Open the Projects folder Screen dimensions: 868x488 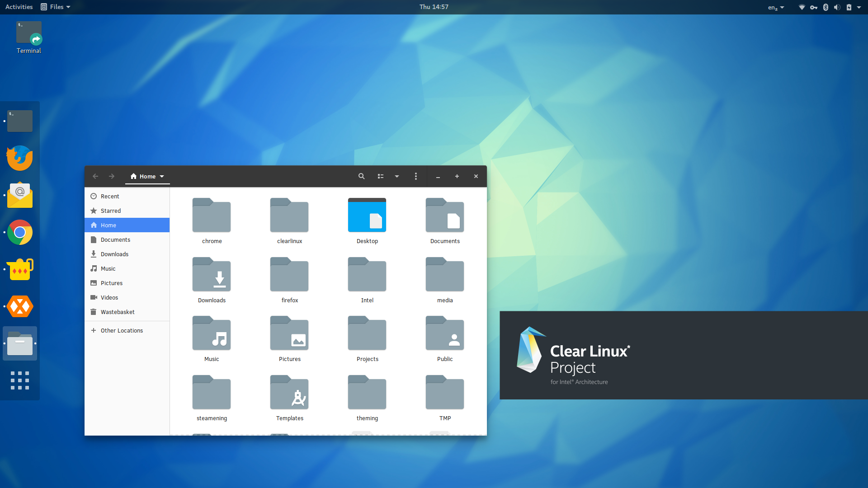367,333
